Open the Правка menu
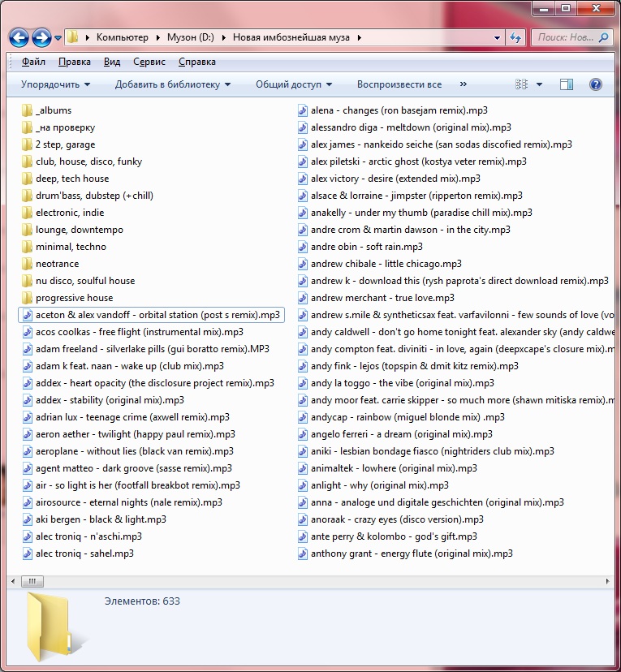 point(75,62)
